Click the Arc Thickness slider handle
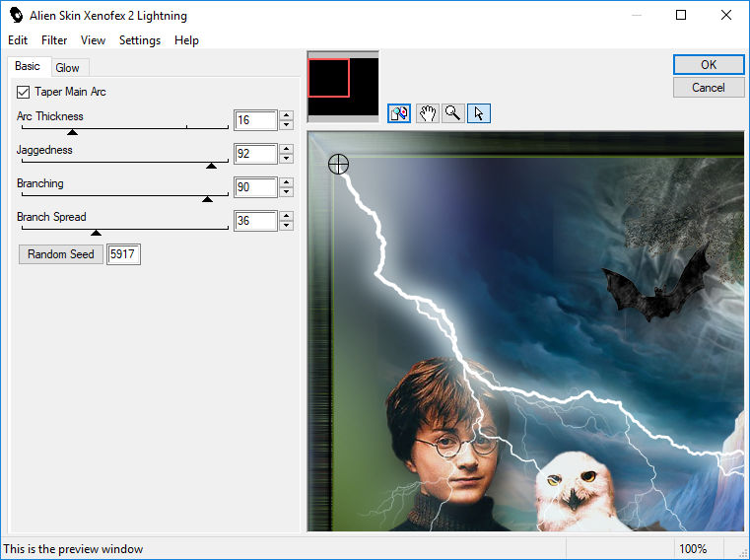750x560 pixels. click(72, 132)
